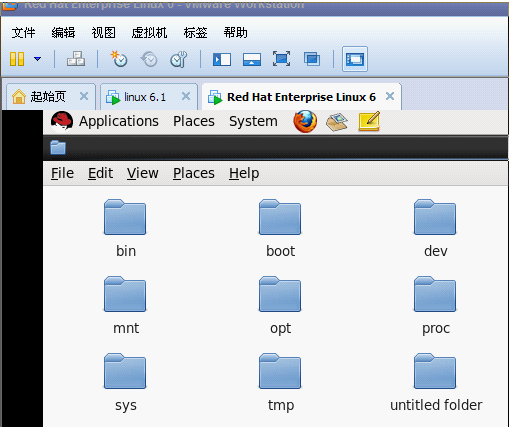Open the View menu in file browser

click(x=143, y=173)
